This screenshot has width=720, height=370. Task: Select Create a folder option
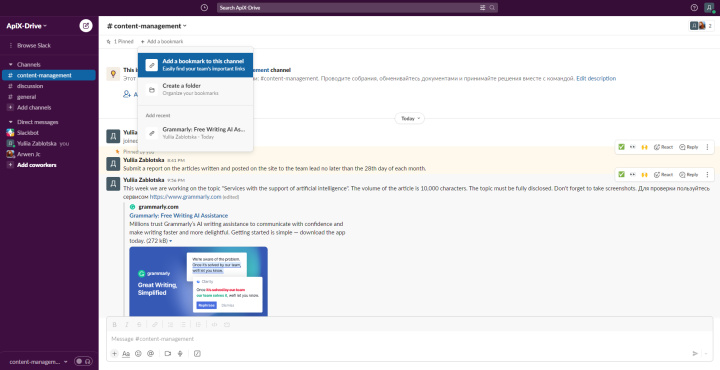tap(195, 90)
